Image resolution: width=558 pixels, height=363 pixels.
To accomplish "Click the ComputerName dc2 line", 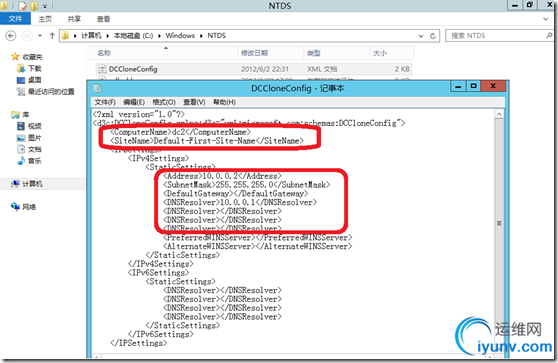I will point(180,132).
